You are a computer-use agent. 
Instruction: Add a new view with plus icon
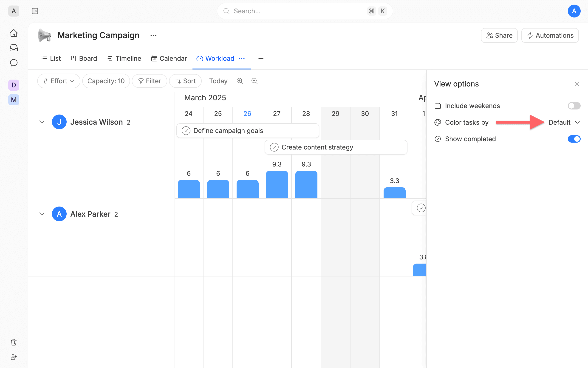[x=261, y=58]
